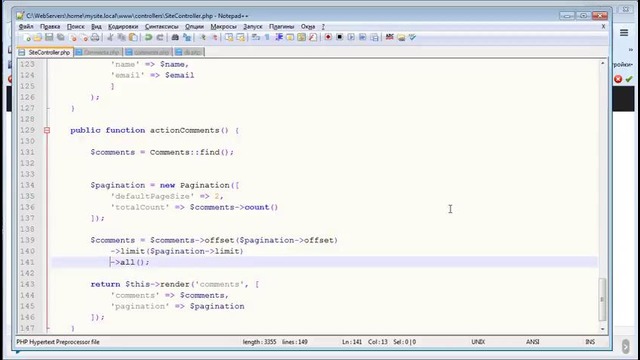The height and width of the screenshot is (360, 640).
Task: Toggle synchronized horizontal scrolling icon
Action: pyautogui.click(x=241, y=38)
